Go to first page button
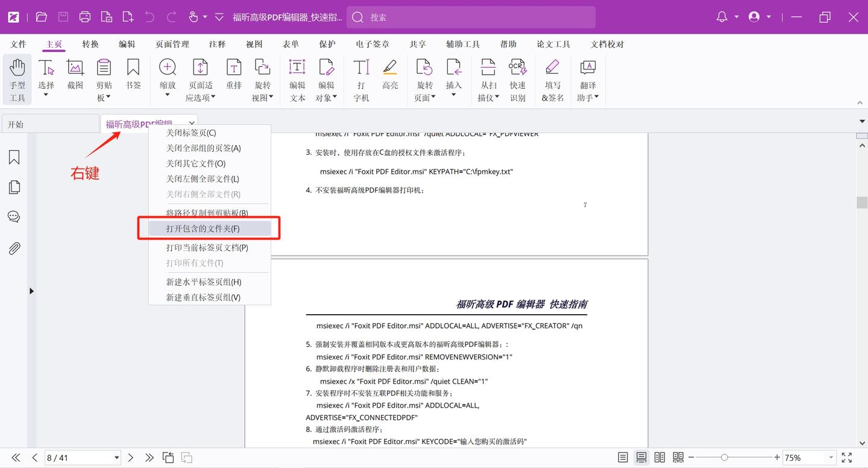This screenshot has height=468, width=868. coord(16,458)
